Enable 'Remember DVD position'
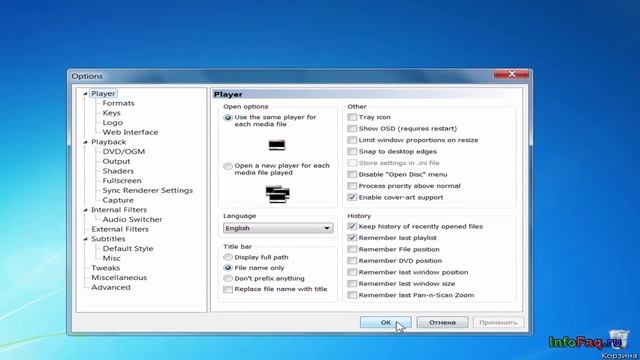This screenshot has width=640, height=360. click(x=352, y=260)
